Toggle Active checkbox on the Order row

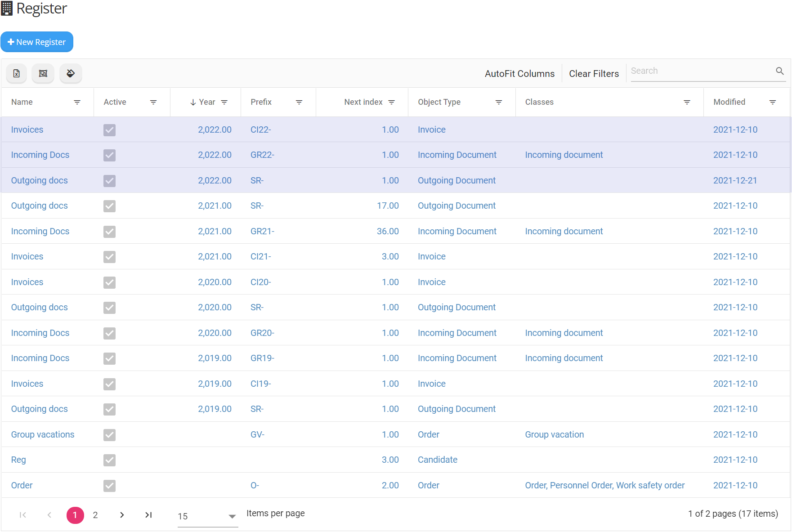coord(109,486)
